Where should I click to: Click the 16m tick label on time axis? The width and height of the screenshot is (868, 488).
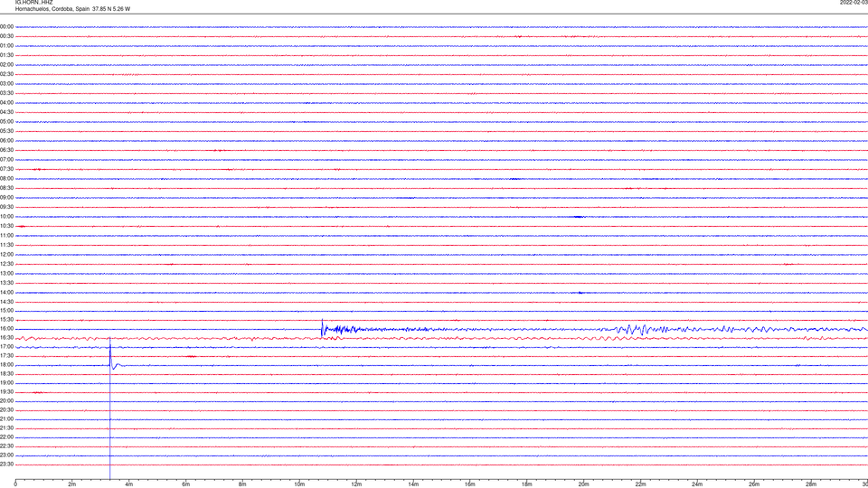tap(470, 484)
